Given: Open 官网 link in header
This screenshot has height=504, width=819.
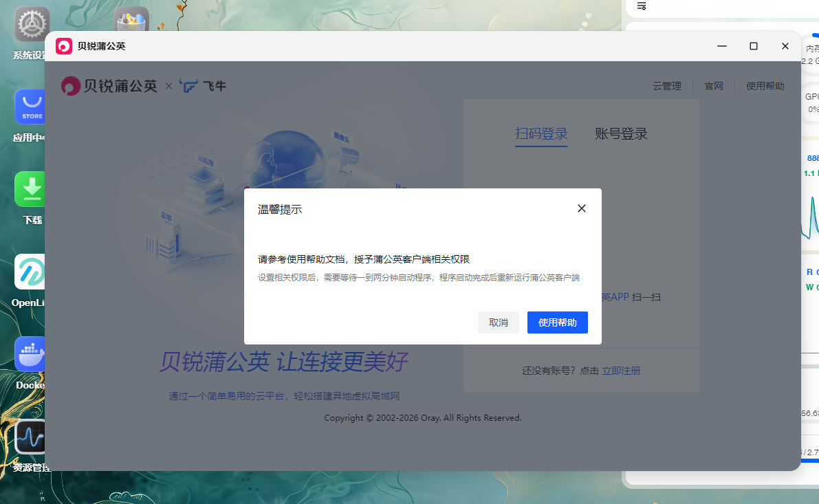Looking at the screenshot, I should [x=714, y=86].
